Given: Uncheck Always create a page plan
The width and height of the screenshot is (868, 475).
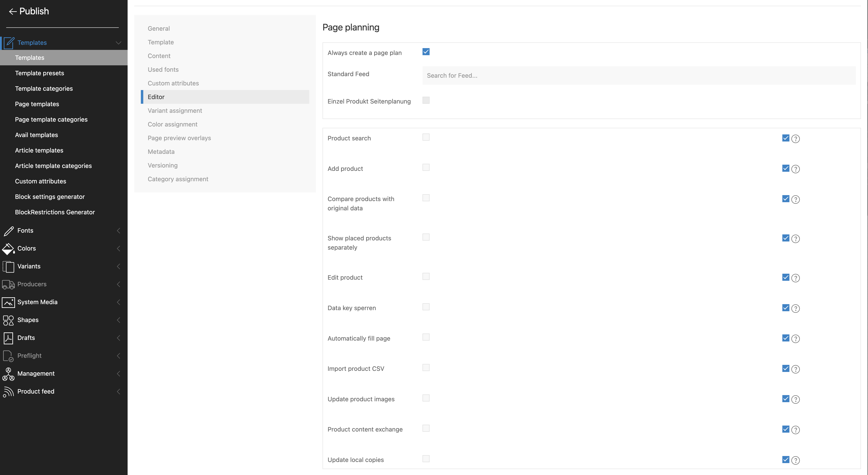Looking at the screenshot, I should [426, 52].
